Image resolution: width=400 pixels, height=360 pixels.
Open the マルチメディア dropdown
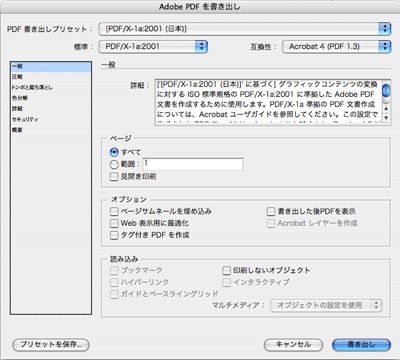[326, 305]
